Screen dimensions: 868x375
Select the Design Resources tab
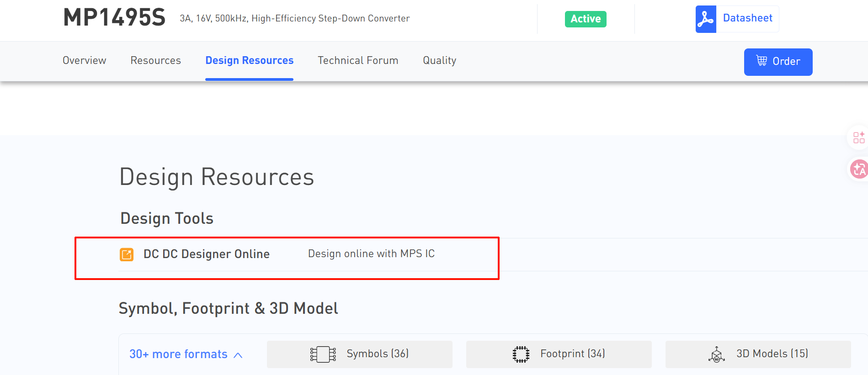(x=249, y=61)
